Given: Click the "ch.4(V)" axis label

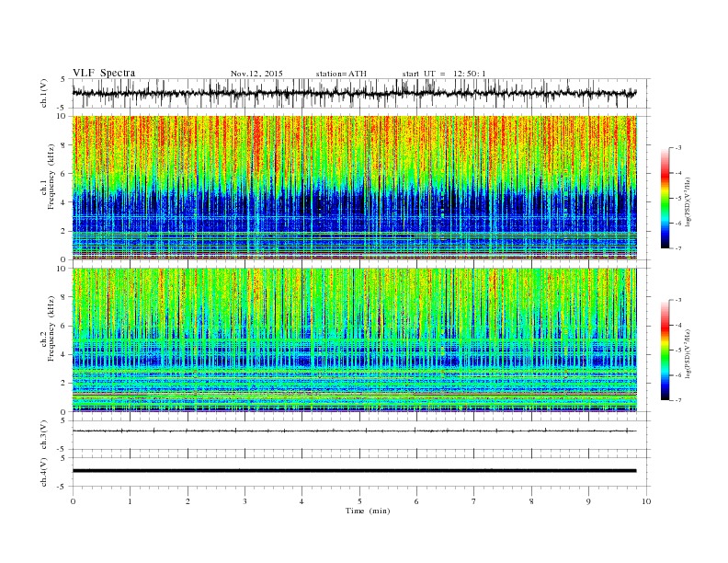Looking at the screenshot, I should click(x=44, y=472).
